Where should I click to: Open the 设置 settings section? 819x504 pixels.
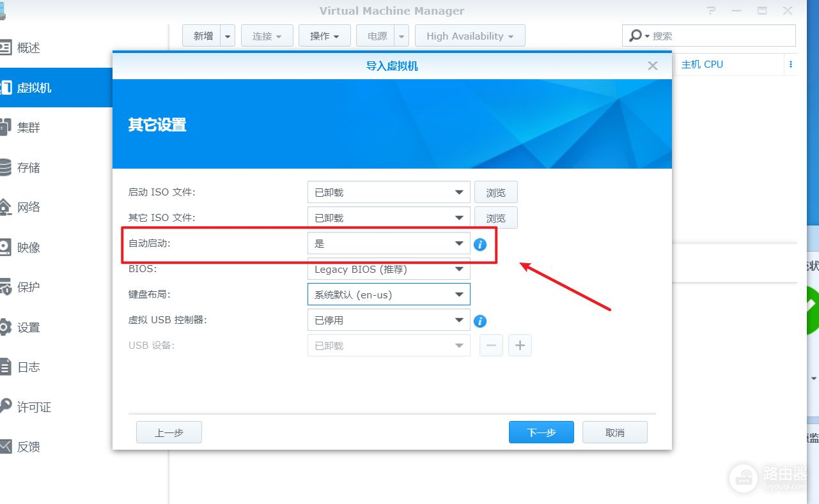click(56, 327)
